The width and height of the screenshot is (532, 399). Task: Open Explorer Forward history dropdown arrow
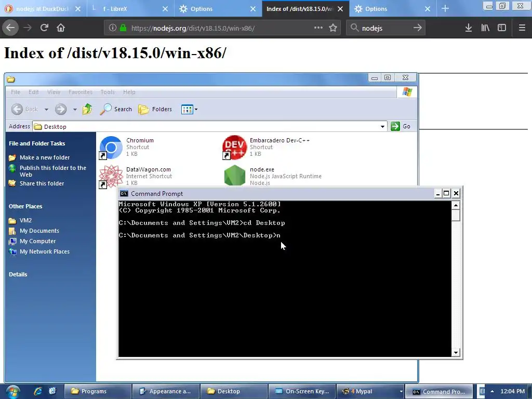[75, 109]
